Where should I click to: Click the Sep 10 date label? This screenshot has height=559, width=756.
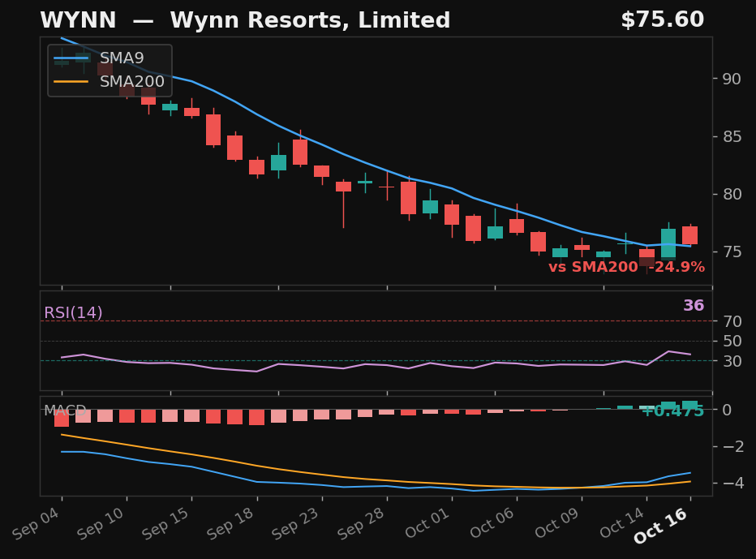coord(101,524)
